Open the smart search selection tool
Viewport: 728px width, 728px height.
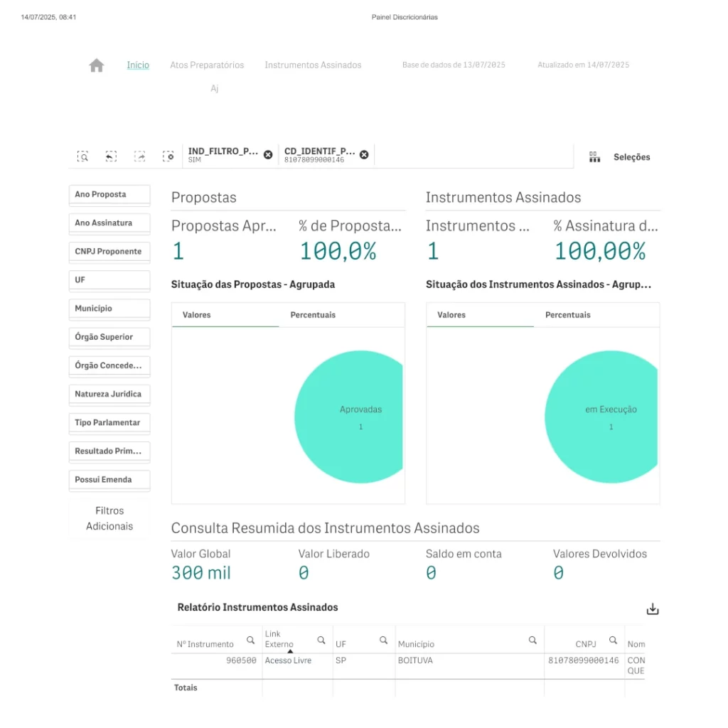[x=83, y=156]
